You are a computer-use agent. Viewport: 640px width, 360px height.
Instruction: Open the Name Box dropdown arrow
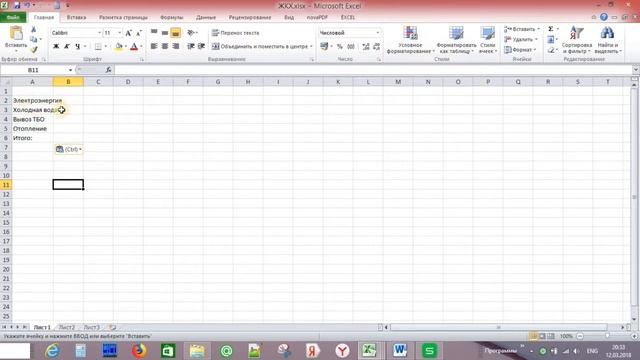point(70,70)
